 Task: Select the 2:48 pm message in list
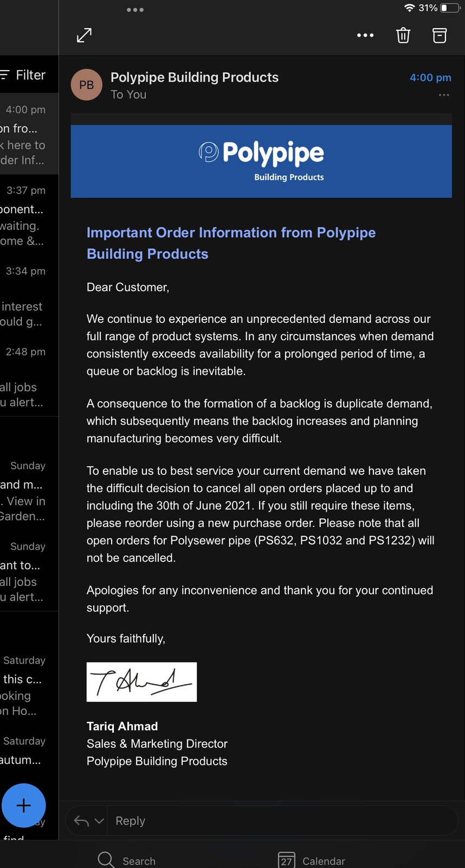pos(26,377)
